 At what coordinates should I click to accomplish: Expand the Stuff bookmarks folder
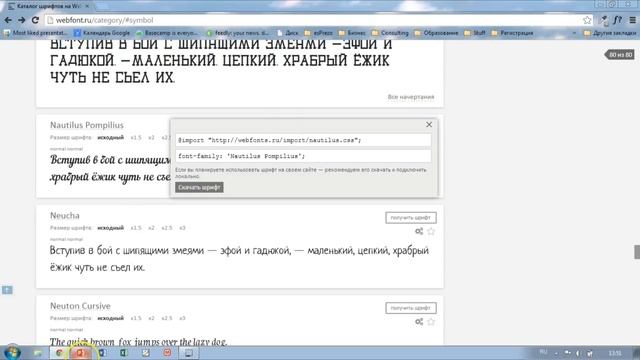475,33
